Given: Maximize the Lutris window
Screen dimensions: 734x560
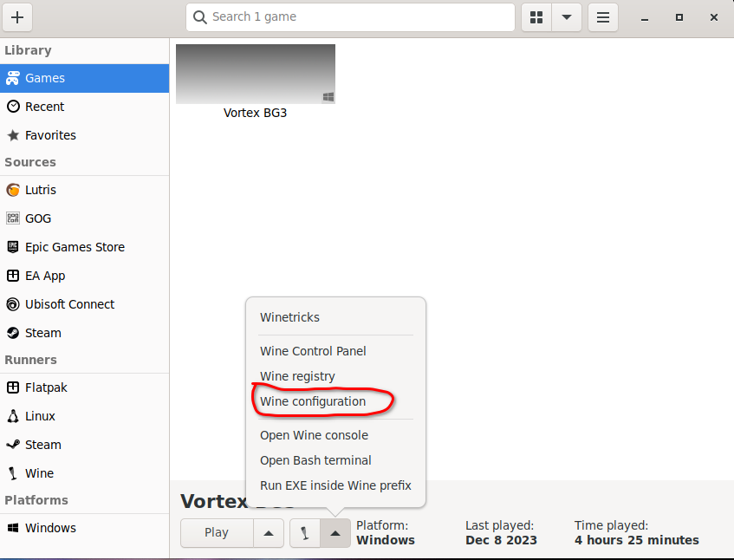Looking at the screenshot, I should (679, 18).
